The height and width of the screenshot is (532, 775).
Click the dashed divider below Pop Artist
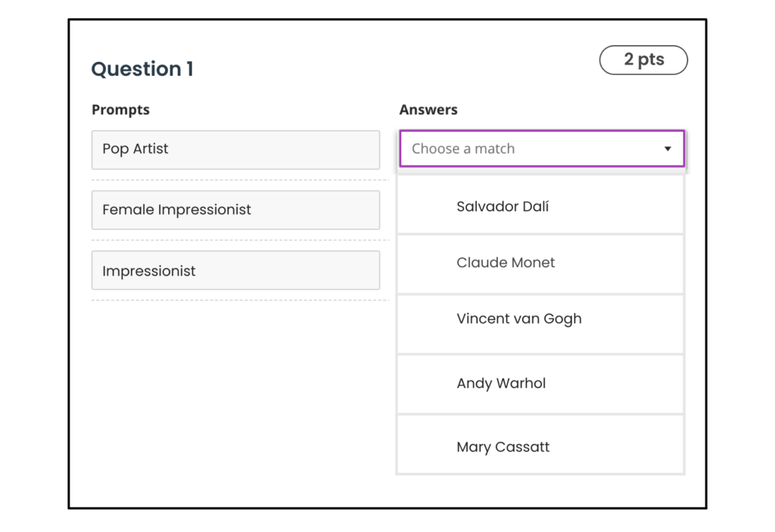[x=239, y=180]
